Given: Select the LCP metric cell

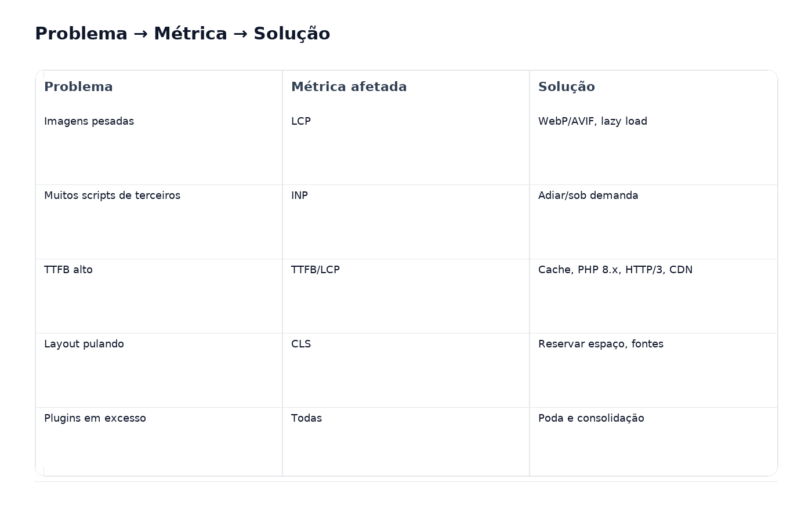Looking at the screenshot, I should coord(301,121).
